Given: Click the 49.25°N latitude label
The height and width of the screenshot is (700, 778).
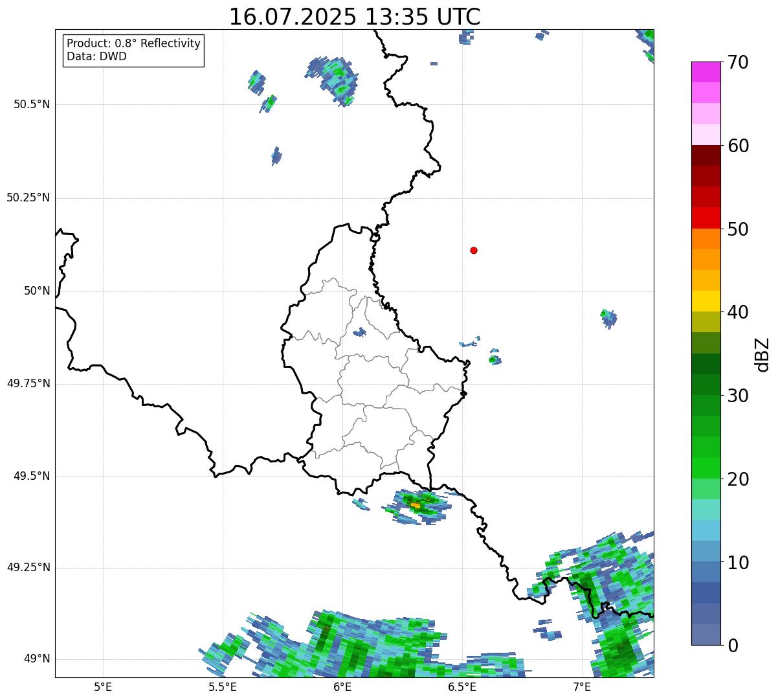Looking at the screenshot, I should click(x=28, y=568).
